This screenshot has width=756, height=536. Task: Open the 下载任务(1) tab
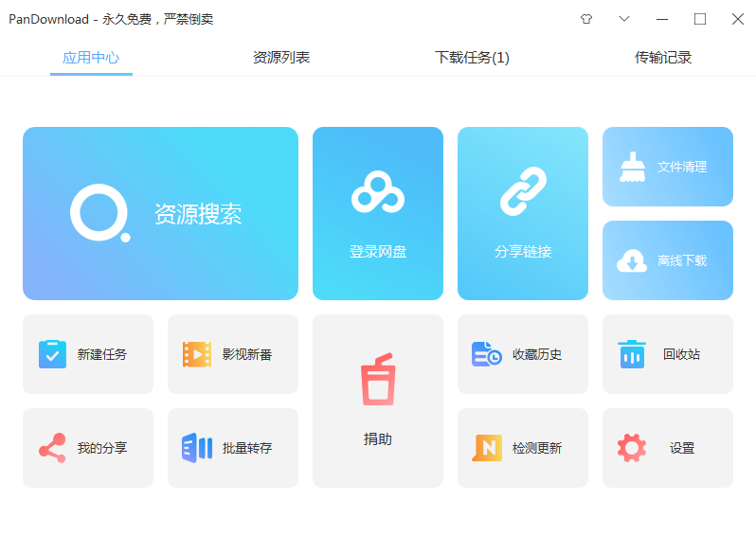[x=472, y=58]
